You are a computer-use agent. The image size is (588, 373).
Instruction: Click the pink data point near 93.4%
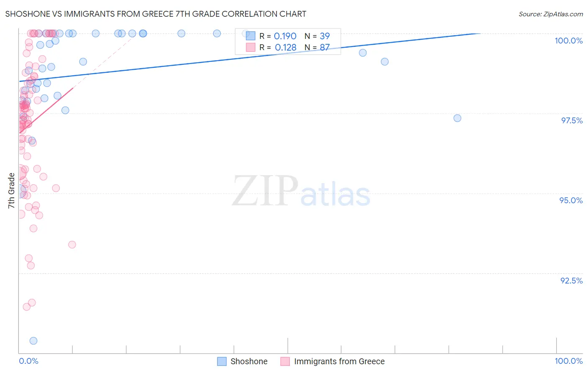click(x=72, y=245)
